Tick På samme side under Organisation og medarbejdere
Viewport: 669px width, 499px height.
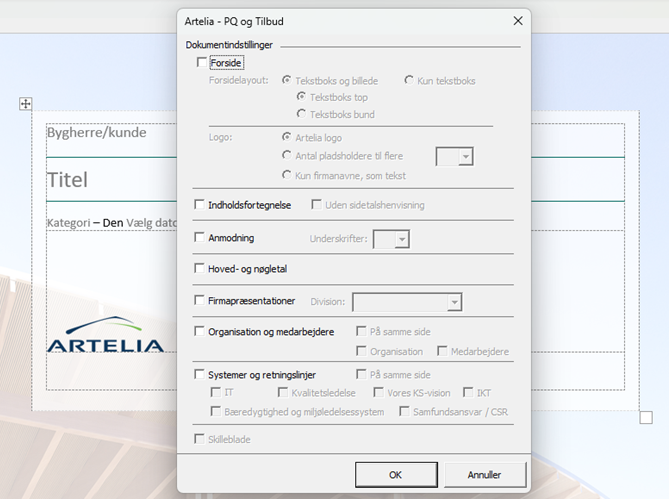click(x=361, y=331)
